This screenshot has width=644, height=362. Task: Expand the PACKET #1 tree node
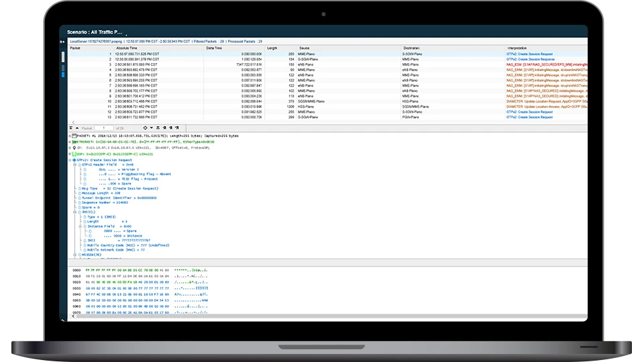point(70,135)
